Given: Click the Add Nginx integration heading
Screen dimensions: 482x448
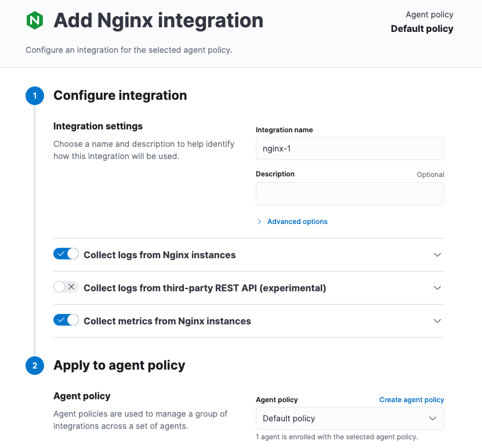Looking at the screenshot, I should point(158,20).
